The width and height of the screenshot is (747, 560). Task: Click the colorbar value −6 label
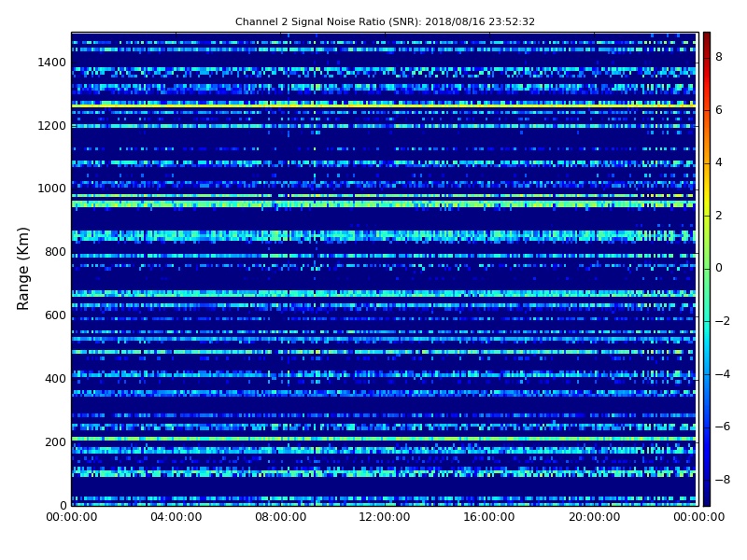pos(723,427)
